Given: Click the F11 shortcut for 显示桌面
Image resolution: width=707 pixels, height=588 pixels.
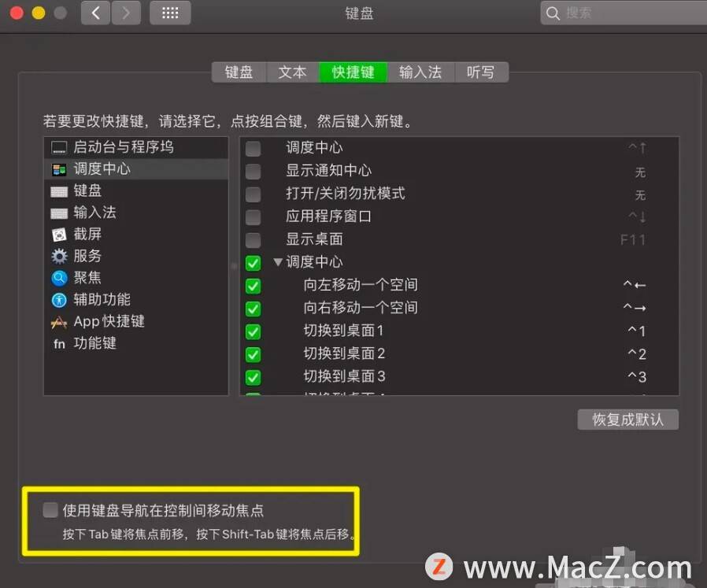Looking at the screenshot, I should pos(633,240).
